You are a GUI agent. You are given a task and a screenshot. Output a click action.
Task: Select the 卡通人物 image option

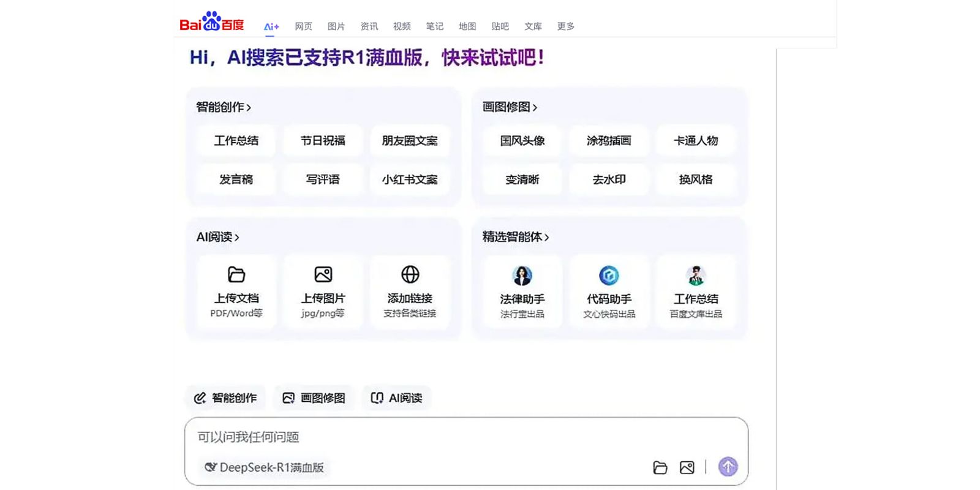[x=696, y=141]
